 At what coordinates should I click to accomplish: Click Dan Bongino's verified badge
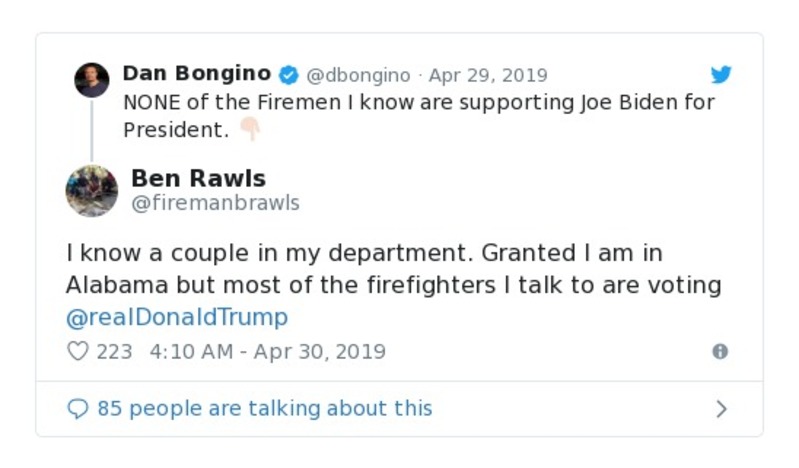(288, 75)
